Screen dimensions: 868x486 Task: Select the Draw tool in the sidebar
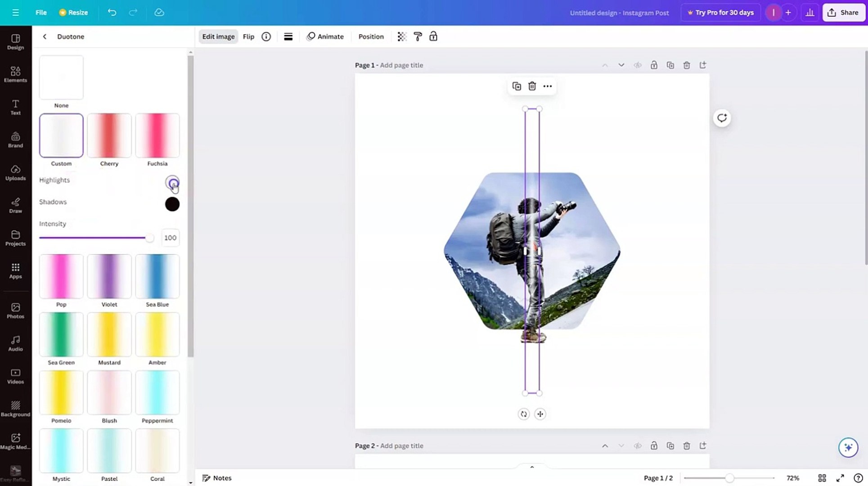click(16, 205)
